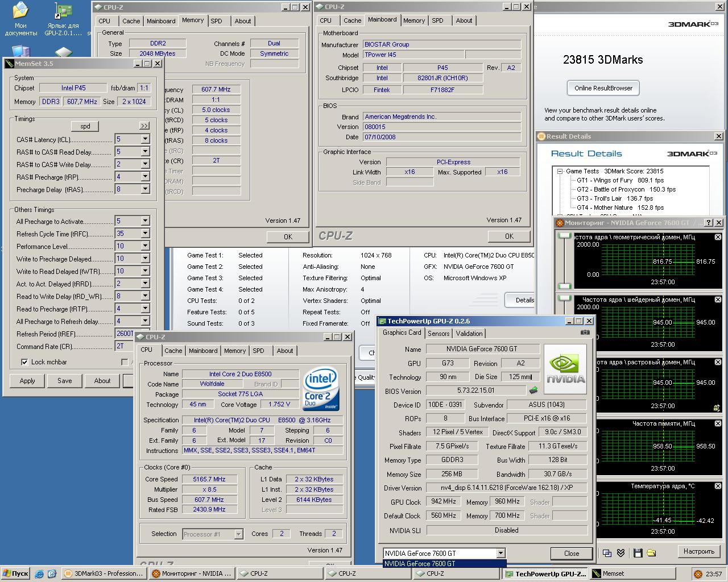Launch Internet Explorer from quick launch
The height and width of the screenshot is (582, 728).
pyautogui.click(x=39, y=574)
